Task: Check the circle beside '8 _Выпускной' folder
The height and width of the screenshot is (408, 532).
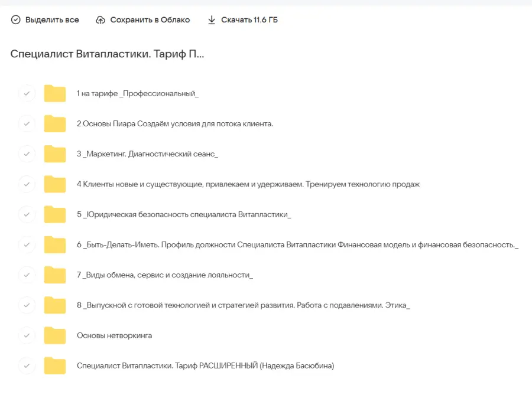Action: click(x=27, y=305)
